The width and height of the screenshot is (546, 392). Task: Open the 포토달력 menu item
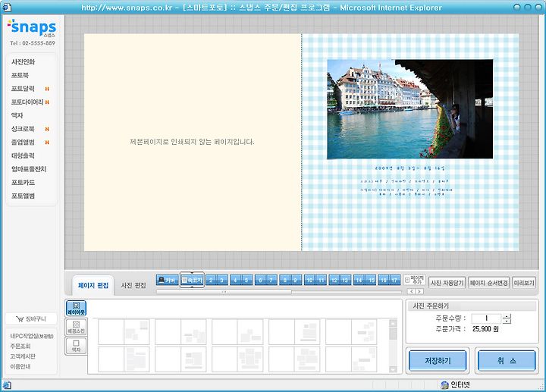tap(23, 89)
